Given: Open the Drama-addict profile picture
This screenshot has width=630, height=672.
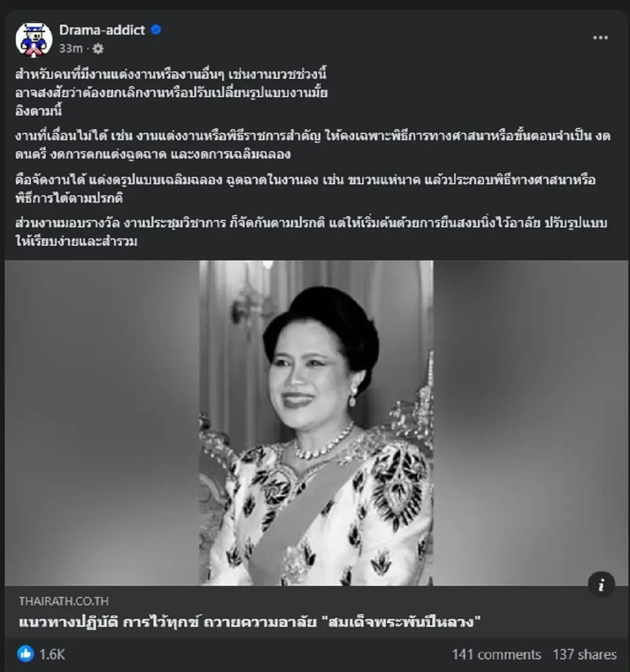Looking at the screenshot, I should pyautogui.click(x=34, y=39).
